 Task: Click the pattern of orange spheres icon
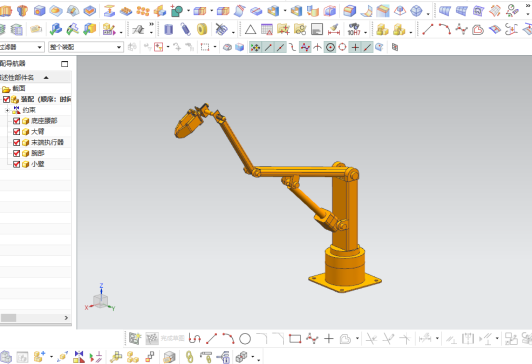click(x=143, y=11)
